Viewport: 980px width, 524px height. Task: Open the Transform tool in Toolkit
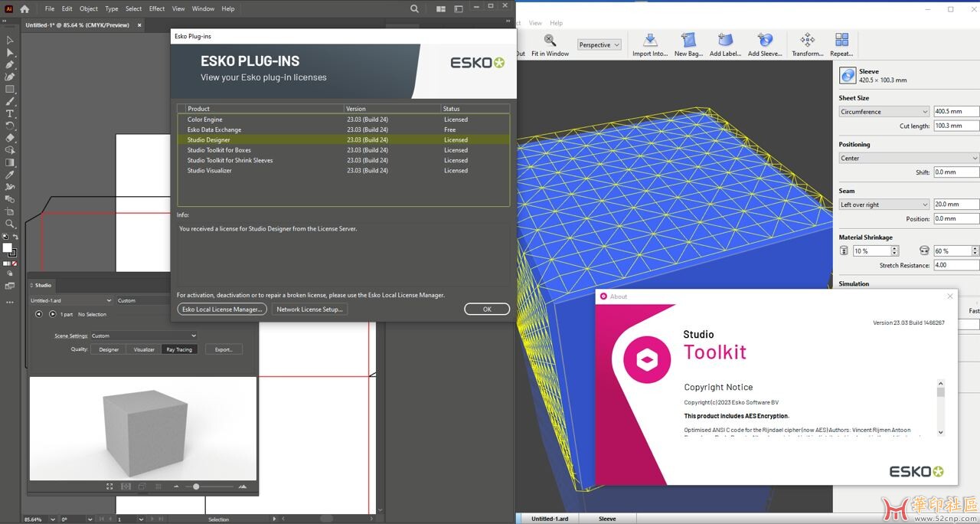click(807, 40)
